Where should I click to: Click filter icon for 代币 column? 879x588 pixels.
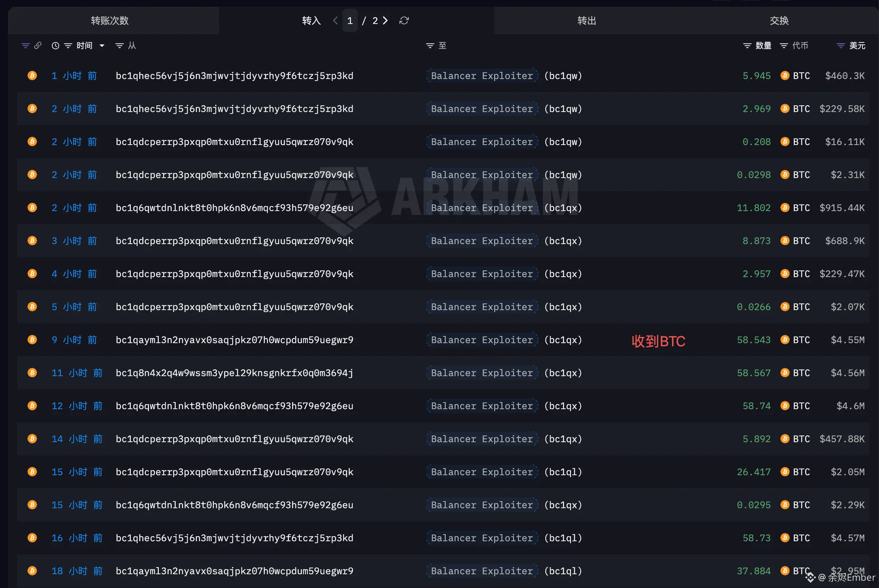(x=783, y=46)
